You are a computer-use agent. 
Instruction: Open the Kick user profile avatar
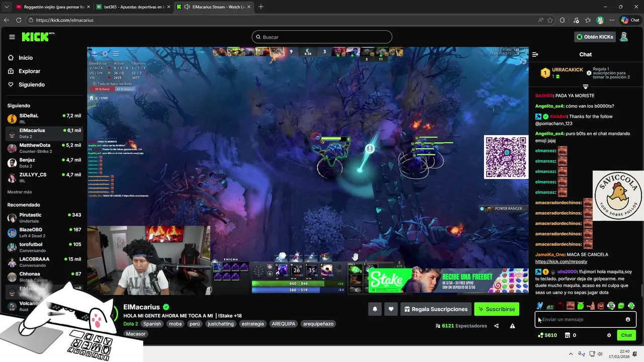click(x=624, y=37)
